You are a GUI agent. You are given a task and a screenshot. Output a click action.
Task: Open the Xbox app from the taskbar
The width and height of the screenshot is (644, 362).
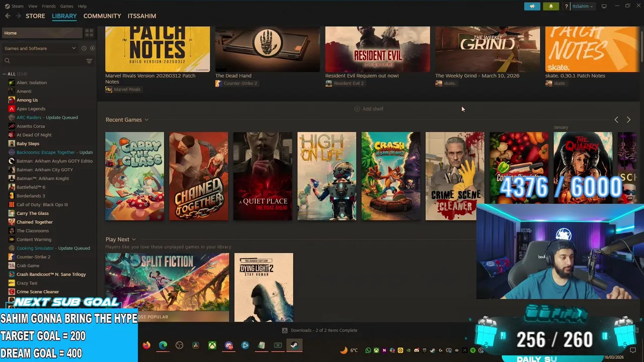[212, 345]
